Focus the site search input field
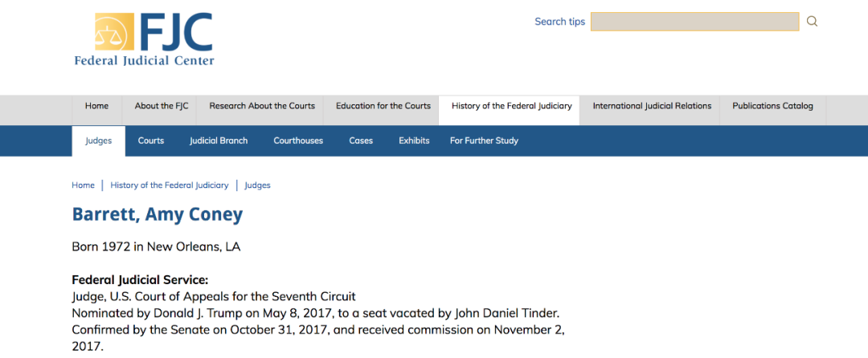868x358 pixels. click(694, 22)
